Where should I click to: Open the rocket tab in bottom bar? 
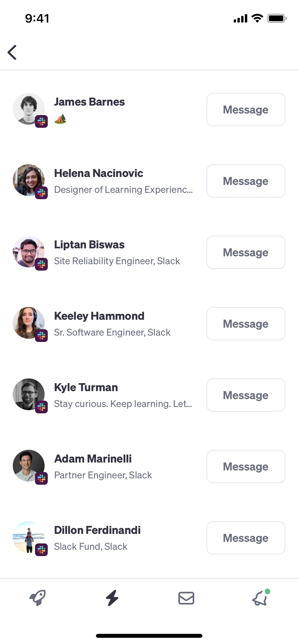coord(38,598)
